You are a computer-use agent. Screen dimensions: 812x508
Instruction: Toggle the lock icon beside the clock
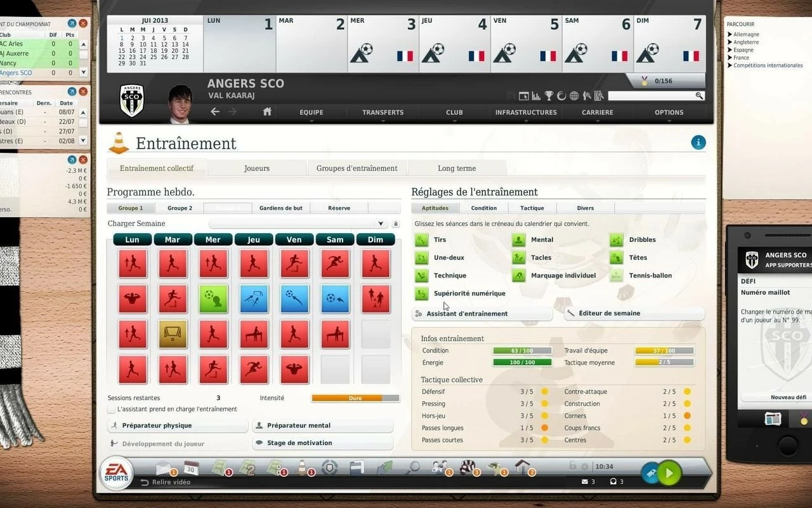click(573, 466)
